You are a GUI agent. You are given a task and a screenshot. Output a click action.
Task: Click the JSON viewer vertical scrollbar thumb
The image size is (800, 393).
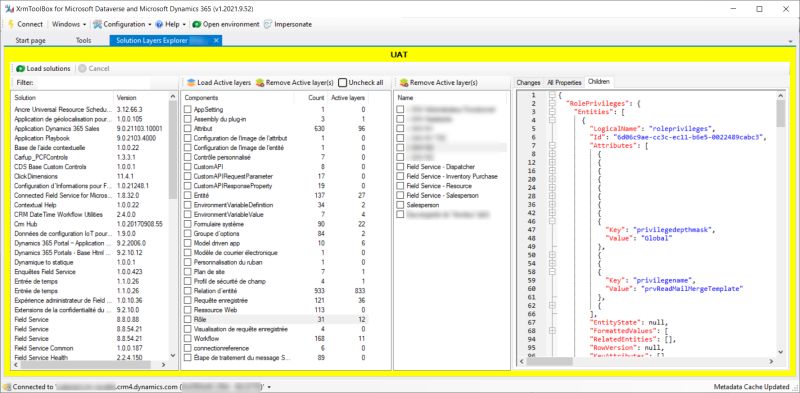[x=781, y=113]
